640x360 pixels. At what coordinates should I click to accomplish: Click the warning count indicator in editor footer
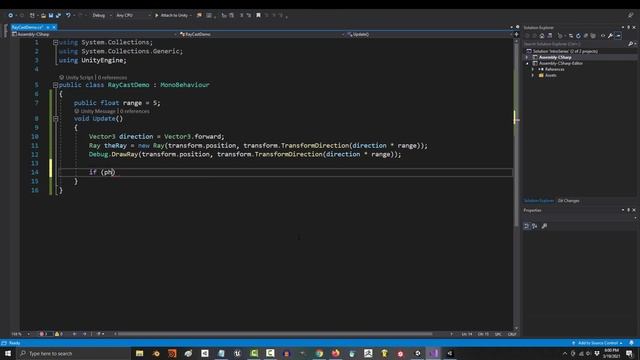coord(59,334)
